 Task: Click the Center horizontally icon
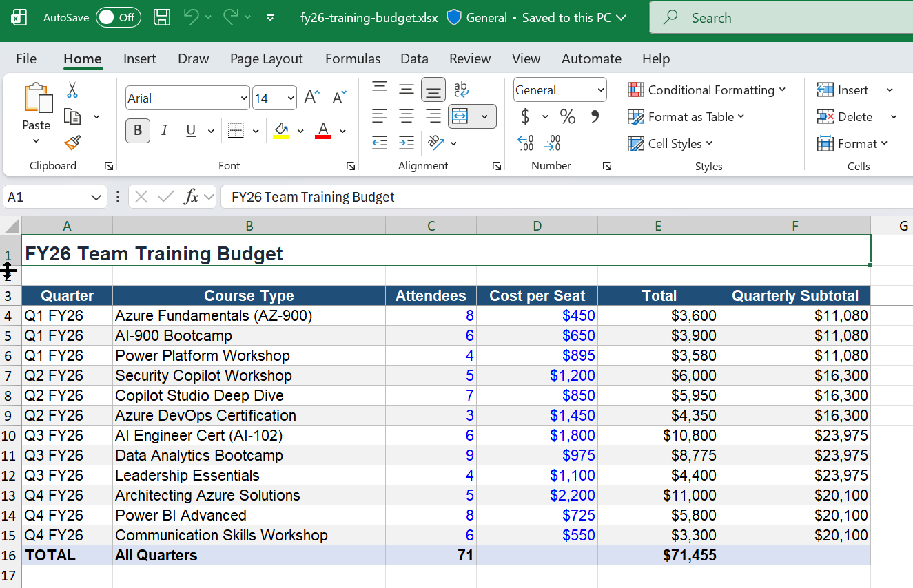407,116
